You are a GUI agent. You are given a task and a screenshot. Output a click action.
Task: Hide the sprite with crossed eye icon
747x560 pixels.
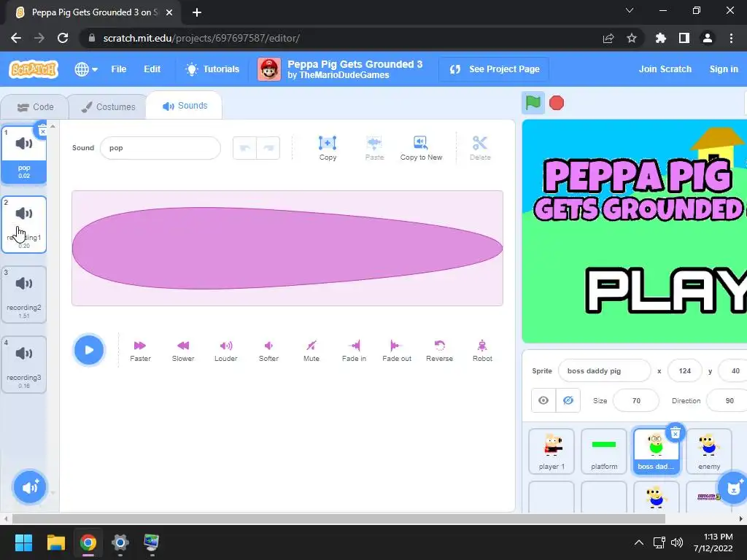click(x=568, y=400)
